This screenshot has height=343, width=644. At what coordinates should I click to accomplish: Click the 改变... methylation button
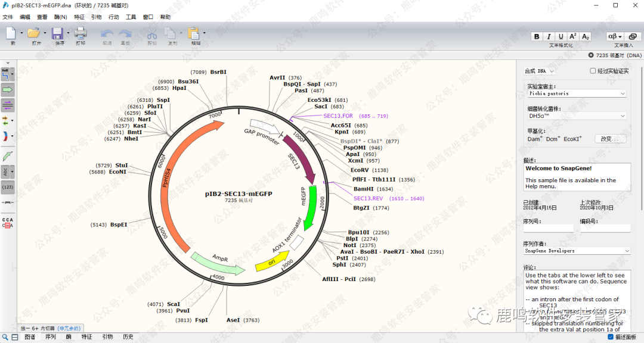pos(610,139)
